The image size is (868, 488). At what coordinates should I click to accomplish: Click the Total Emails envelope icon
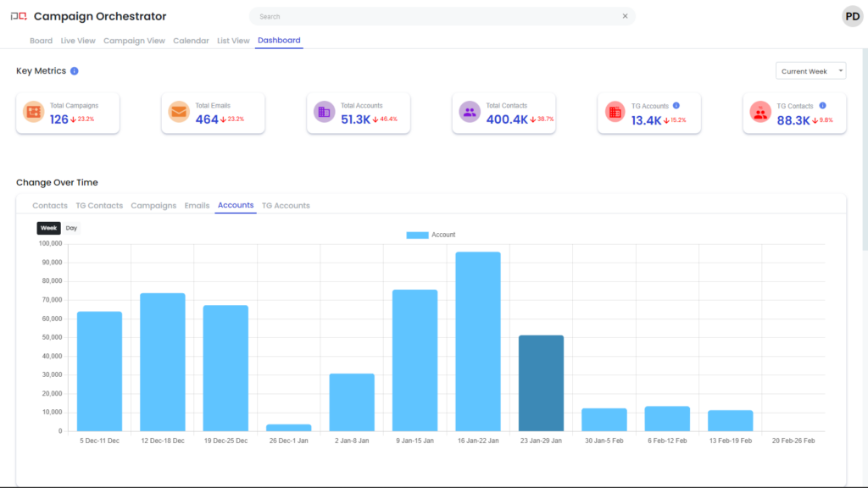click(179, 112)
